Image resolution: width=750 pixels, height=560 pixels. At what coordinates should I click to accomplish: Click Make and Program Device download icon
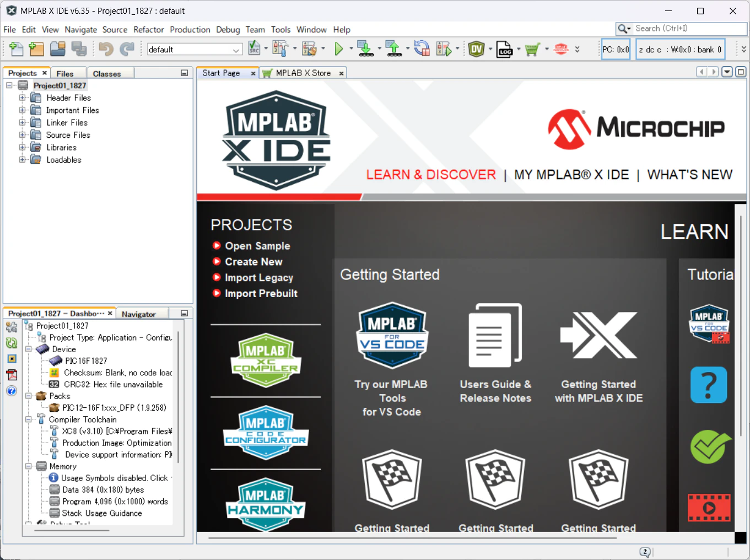pos(365,49)
